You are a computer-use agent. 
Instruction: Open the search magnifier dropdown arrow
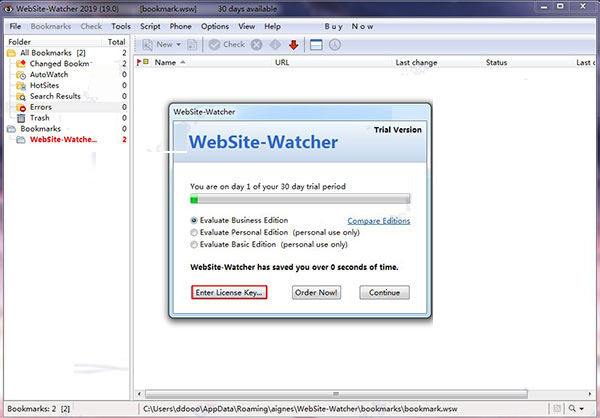582,409
